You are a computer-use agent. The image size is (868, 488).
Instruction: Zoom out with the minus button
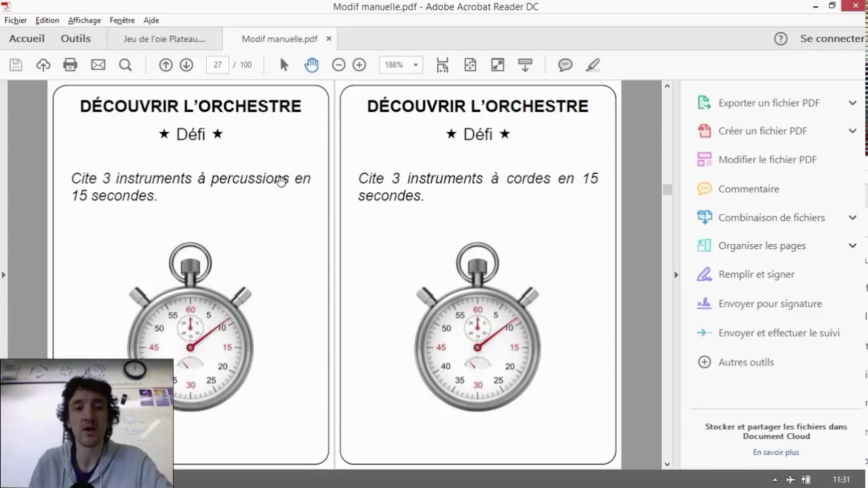pyautogui.click(x=338, y=65)
